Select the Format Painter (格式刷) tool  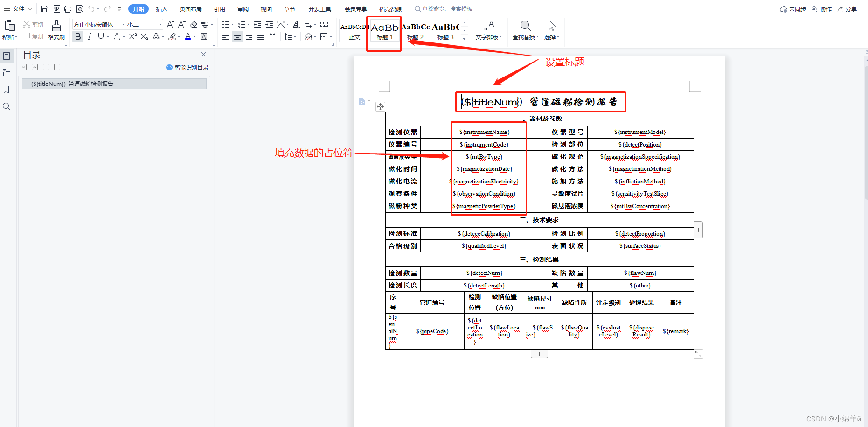point(56,29)
